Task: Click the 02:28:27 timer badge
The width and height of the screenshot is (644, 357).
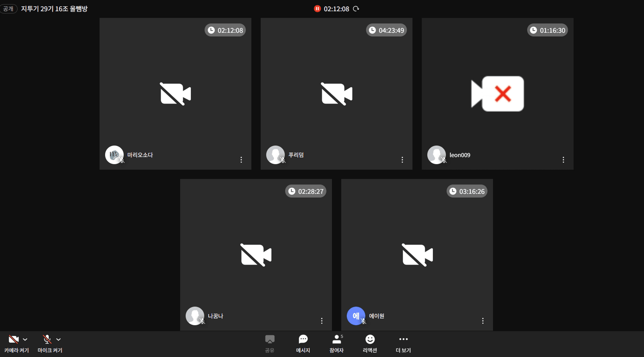Action: (x=306, y=191)
